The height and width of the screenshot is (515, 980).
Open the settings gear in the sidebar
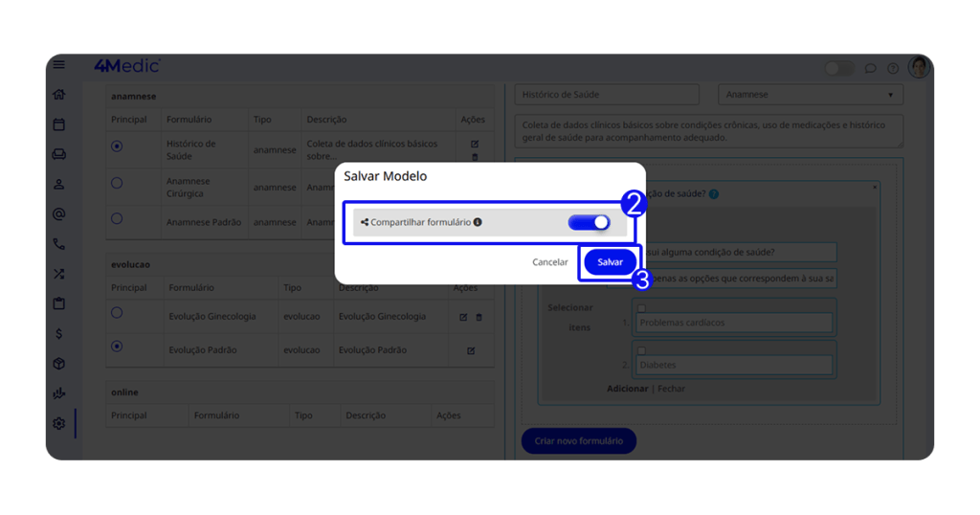[x=59, y=423]
